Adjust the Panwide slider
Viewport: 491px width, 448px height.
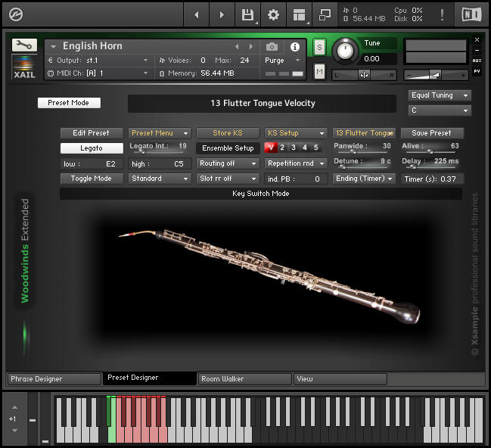363,152
